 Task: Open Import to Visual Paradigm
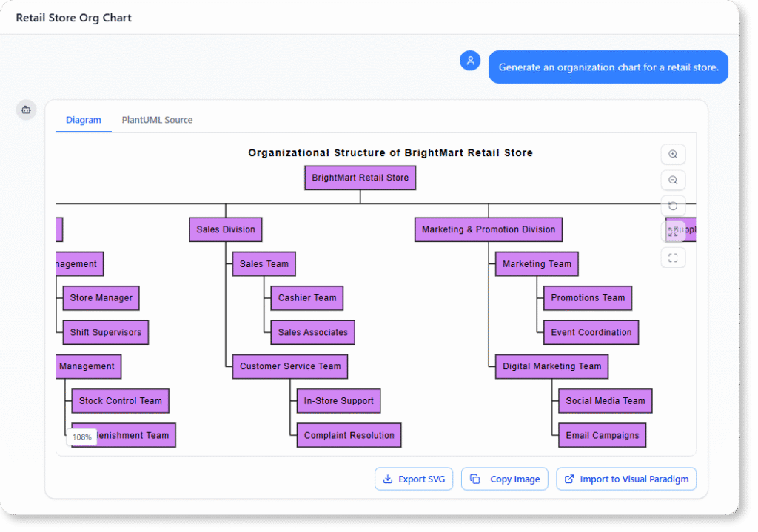click(x=625, y=479)
